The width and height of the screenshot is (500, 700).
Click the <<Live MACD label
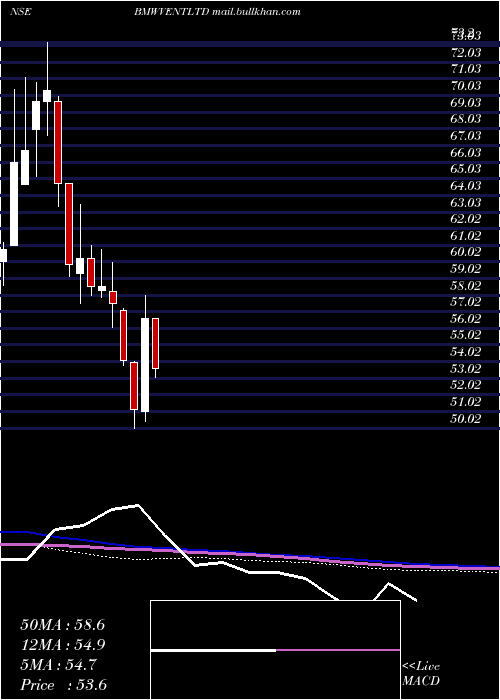click(421, 674)
